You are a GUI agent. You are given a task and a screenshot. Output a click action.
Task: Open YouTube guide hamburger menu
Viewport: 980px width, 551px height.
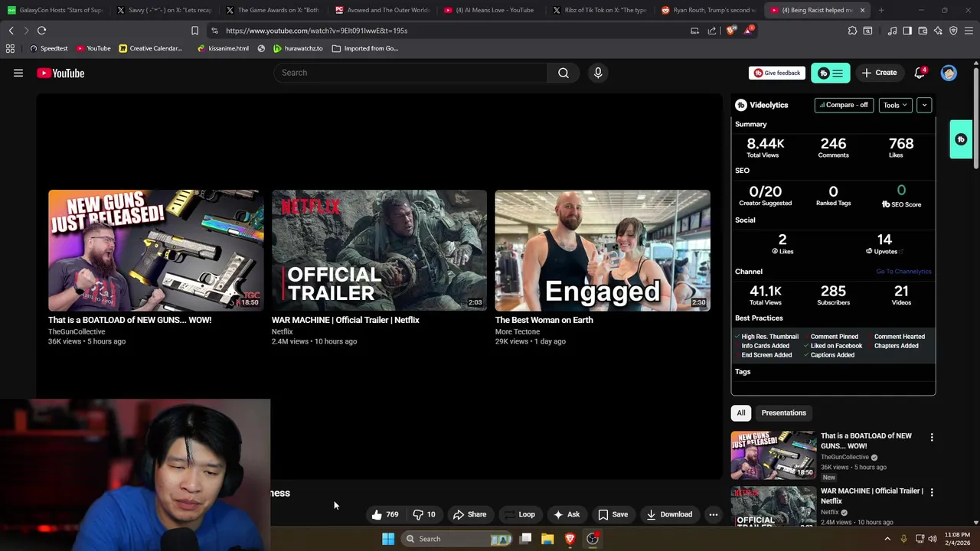pyautogui.click(x=18, y=73)
